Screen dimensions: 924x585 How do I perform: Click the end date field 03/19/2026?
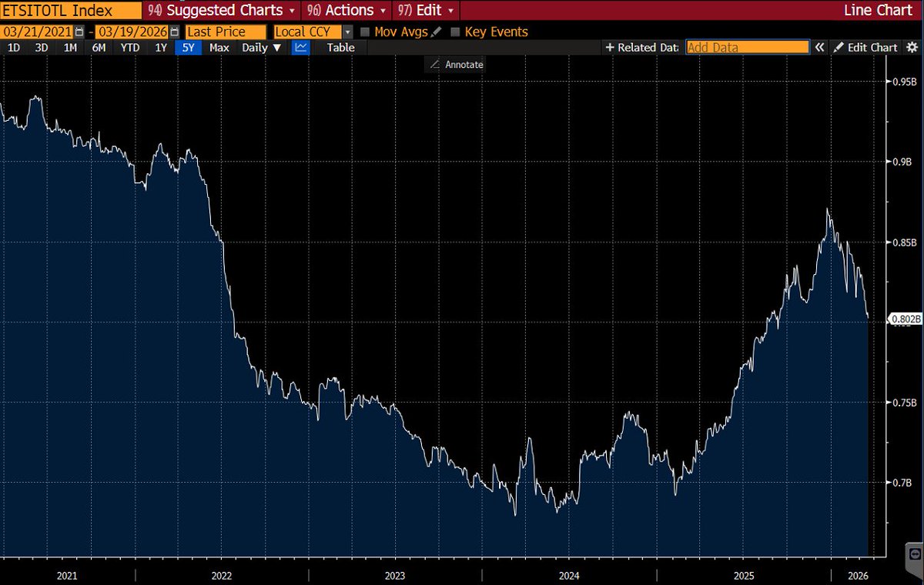click(x=132, y=32)
